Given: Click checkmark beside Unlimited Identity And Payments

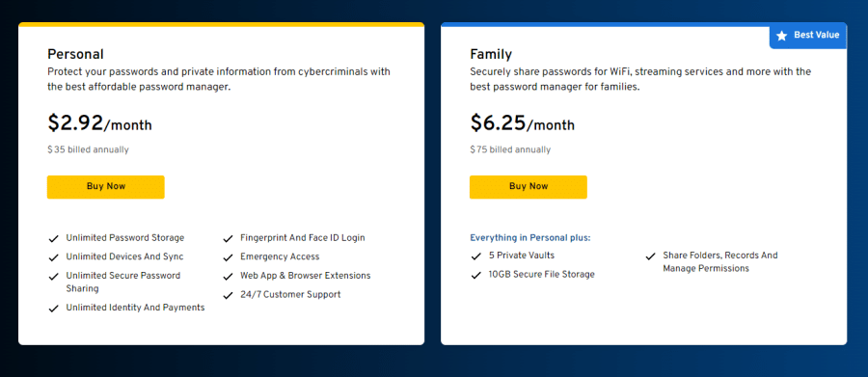Looking at the screenshot, I should click(54, 309).
